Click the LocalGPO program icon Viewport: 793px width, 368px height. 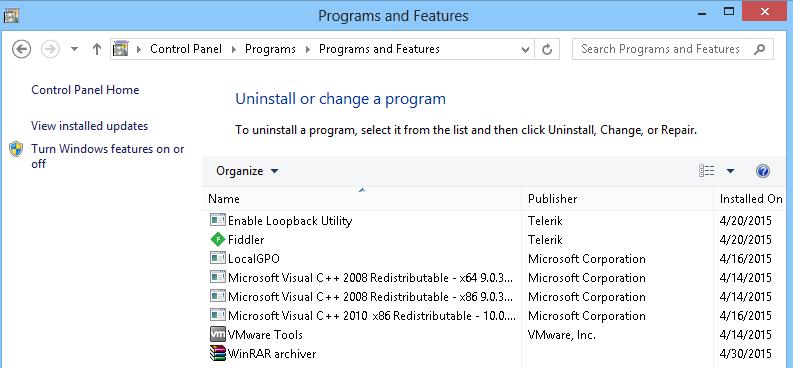217,258
